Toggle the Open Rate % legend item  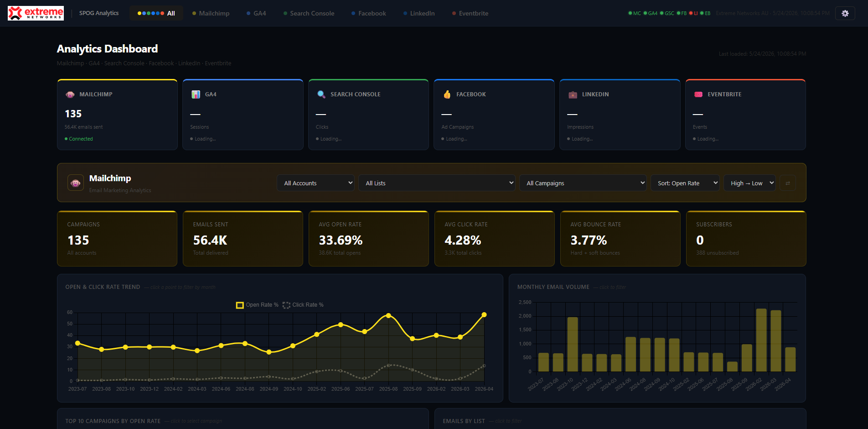click(257, 305)
